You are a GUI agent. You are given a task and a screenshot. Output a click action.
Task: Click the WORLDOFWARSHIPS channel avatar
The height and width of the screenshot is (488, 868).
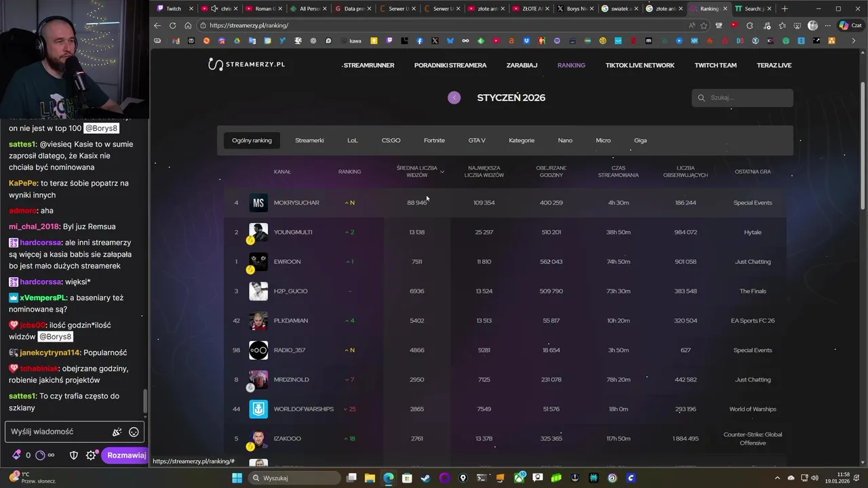(x=258, y=409)
